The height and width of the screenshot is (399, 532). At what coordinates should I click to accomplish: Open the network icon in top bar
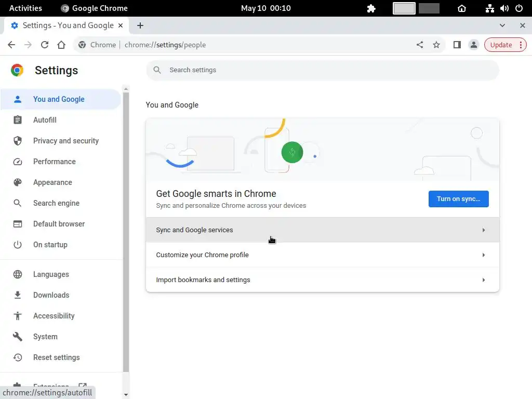pos(489,8)
